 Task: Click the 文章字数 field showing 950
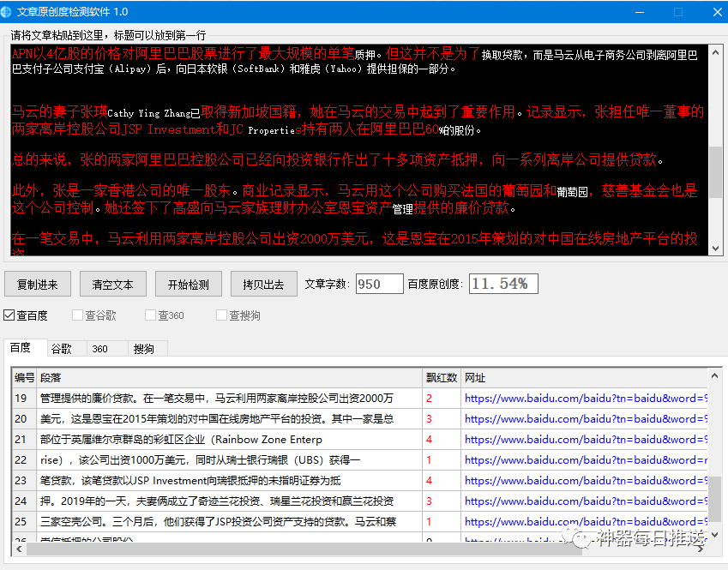[x=379, y=284]
